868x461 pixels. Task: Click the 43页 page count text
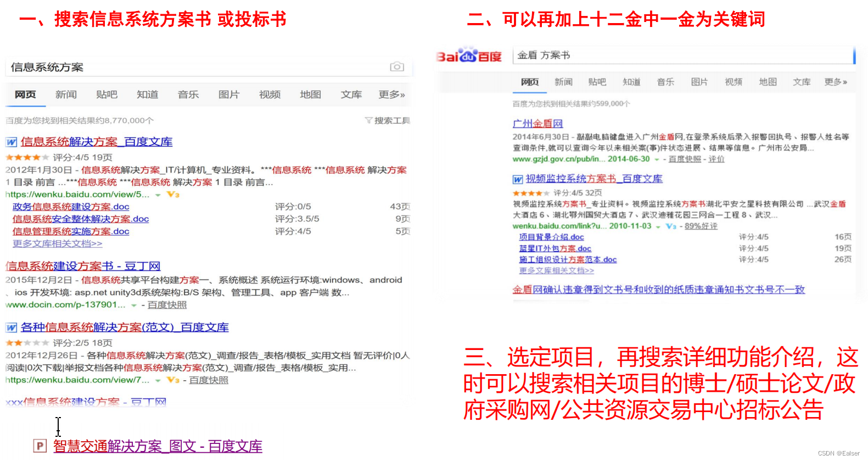click(400, 207)
